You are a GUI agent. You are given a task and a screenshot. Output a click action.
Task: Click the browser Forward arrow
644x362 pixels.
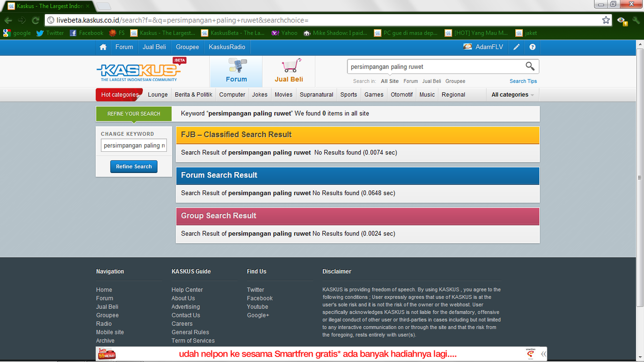[x=22, y=20]
